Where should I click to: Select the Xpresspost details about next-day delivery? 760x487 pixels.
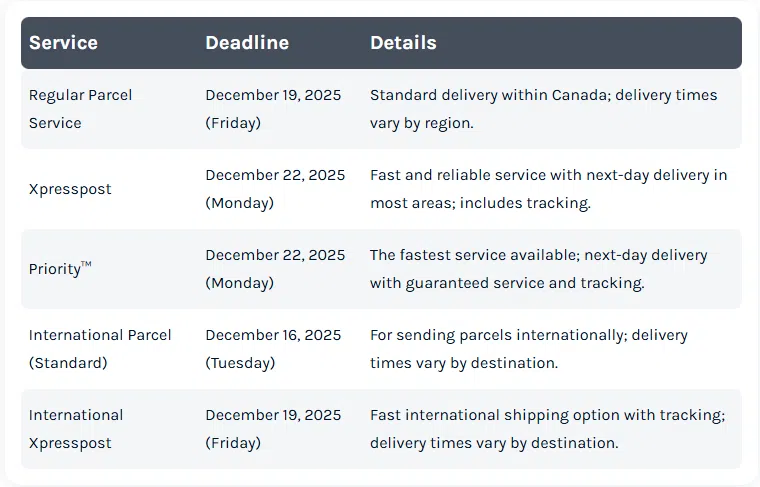pos(548,189)
